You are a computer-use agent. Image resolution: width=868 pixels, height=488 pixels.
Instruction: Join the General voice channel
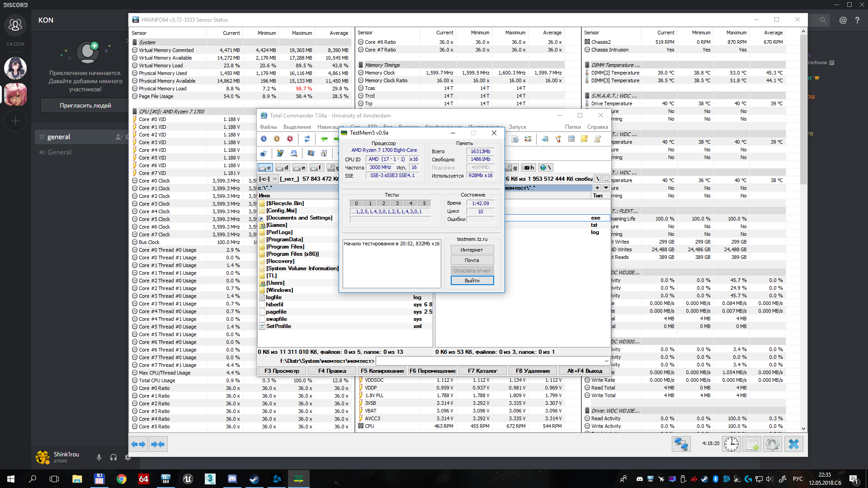59,152
